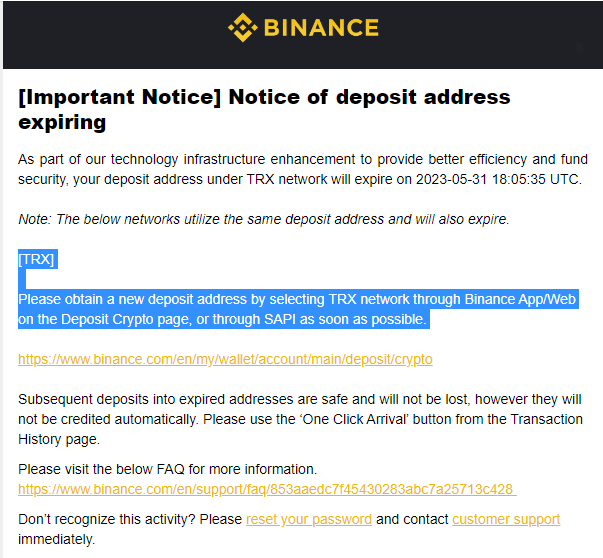The image size is (603, 558).
Task: Click the highlighted [TRX] text
Action: (x=36, y=259)
